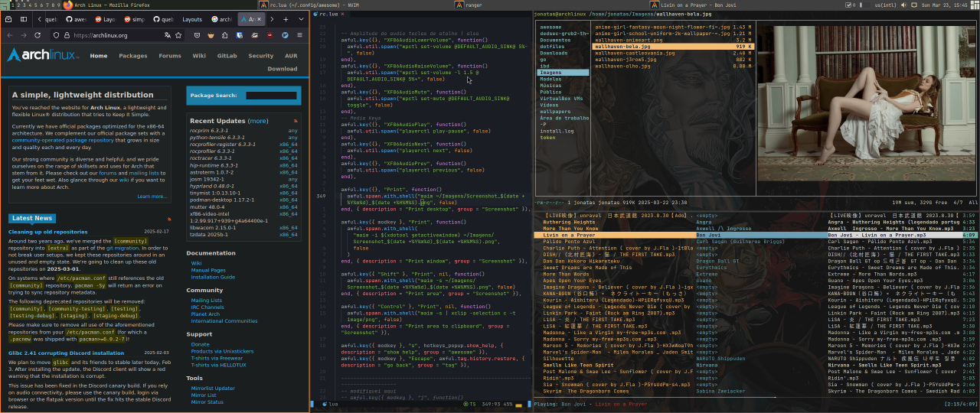Open 'Cleaning up old repositories' news
Screen dimensions: 980x413
click(48, 231)
